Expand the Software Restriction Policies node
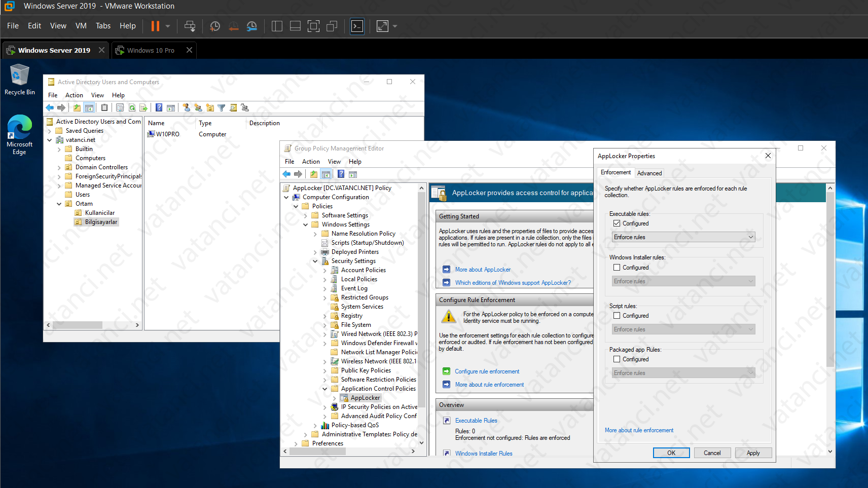The image size is (868, 488). tap(325, 379)
